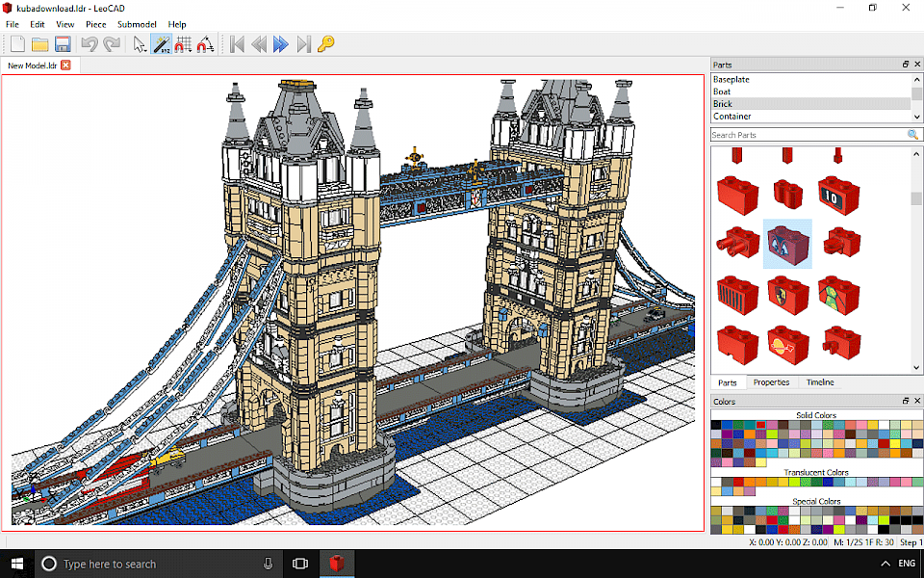
Task: Float the Colors panel
Action: click(906, 401)
